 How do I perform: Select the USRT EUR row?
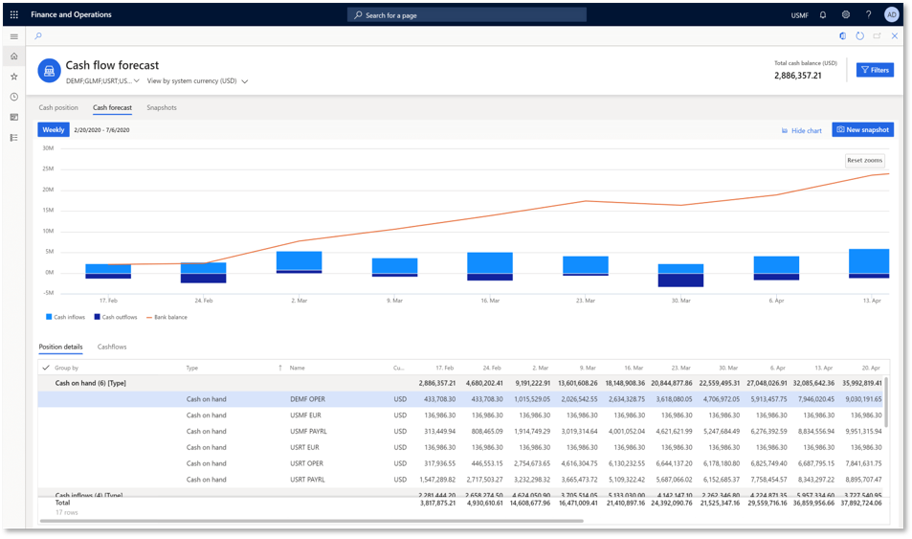coord(461,448)
